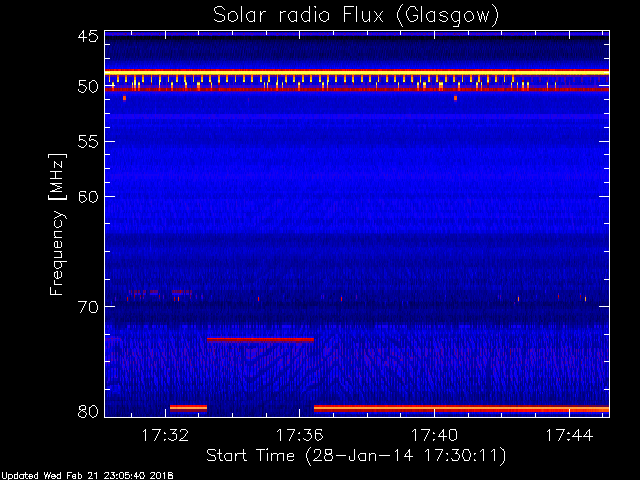The image size is (640, 480).
Task: Click the 45 frequency tick label
Action: click(88, 37)
